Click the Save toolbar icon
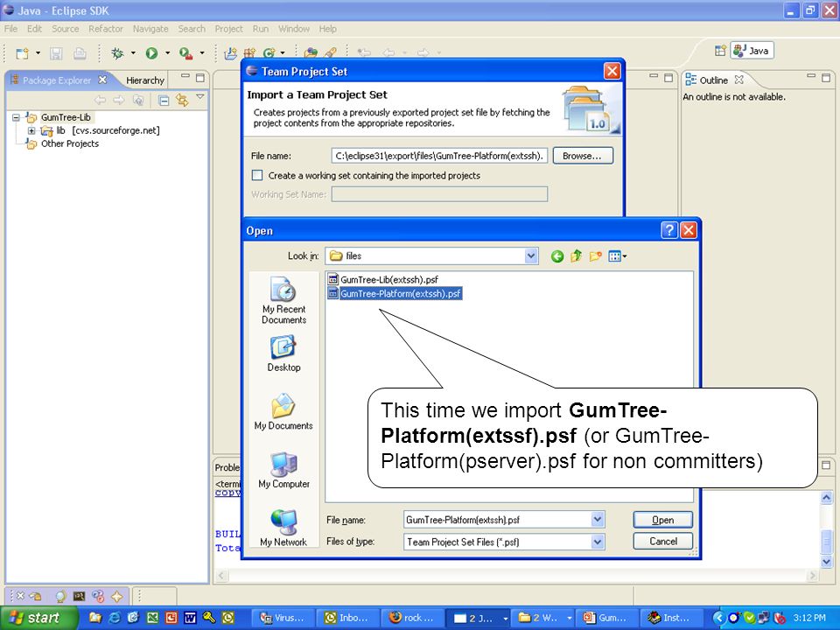 click(56, 53)
